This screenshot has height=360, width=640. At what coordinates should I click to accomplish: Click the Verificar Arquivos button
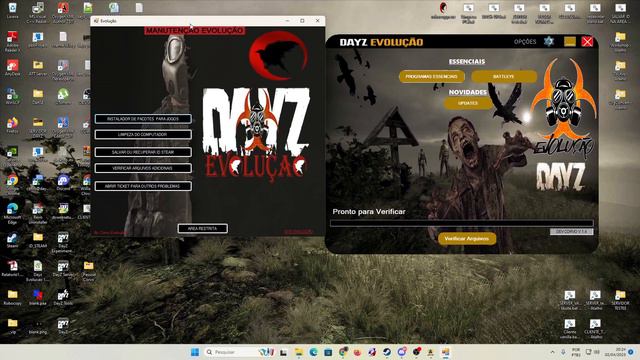[x=467, y=239]
